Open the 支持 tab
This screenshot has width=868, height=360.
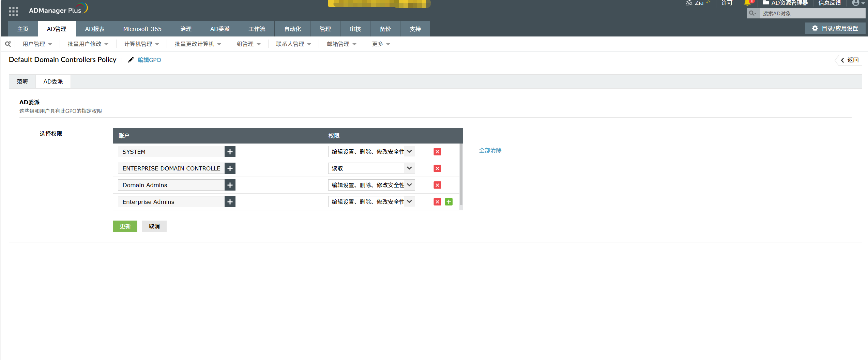pyautogui.click(x=415, y=29)
